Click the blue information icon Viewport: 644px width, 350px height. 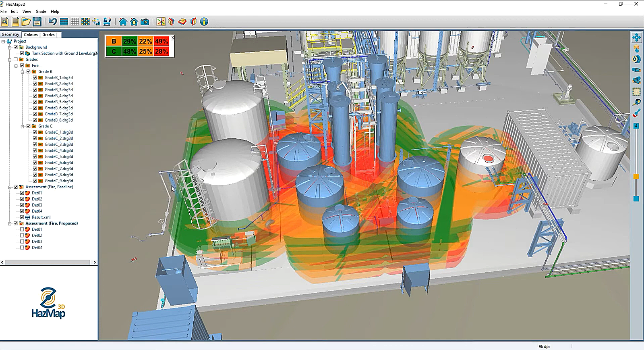pos(204,22)
